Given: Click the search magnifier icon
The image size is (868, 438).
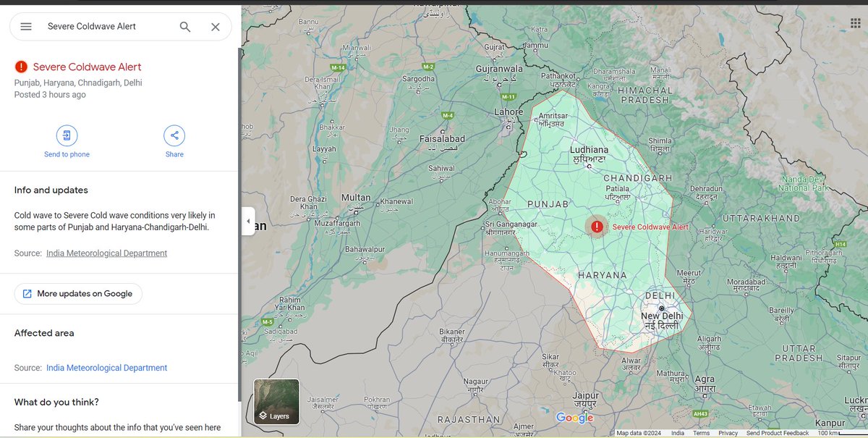Looking at the screenshot, I should (185, 27).
